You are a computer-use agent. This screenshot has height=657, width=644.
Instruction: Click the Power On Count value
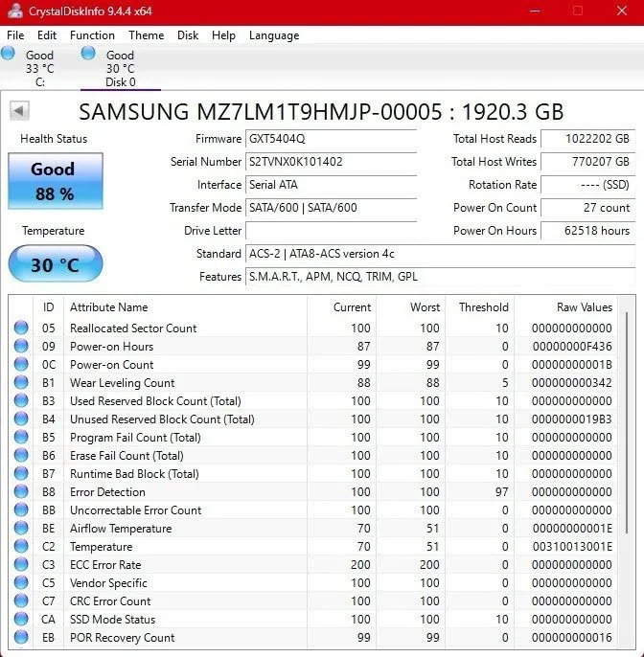click(x=587, y=208)
